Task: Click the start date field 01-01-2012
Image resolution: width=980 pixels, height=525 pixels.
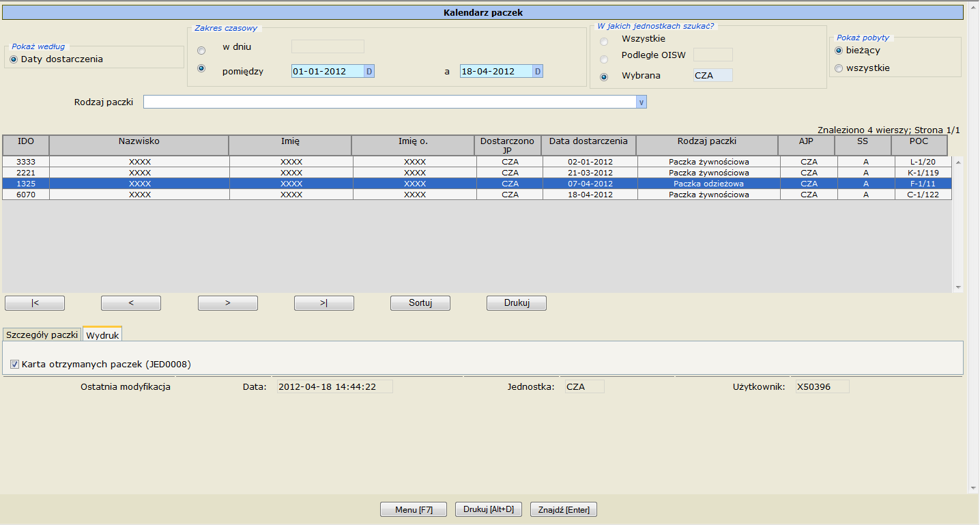Action: [x=328, y=71]
